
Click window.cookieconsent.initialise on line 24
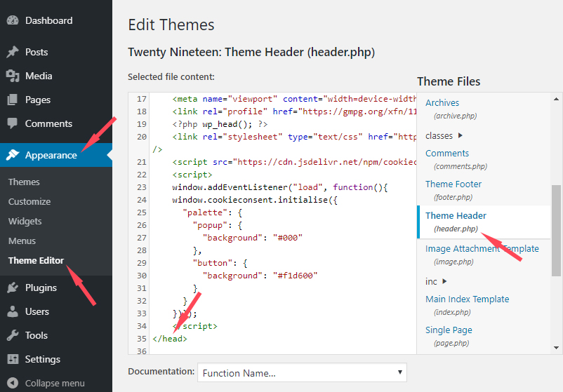[x=255, y=200]
